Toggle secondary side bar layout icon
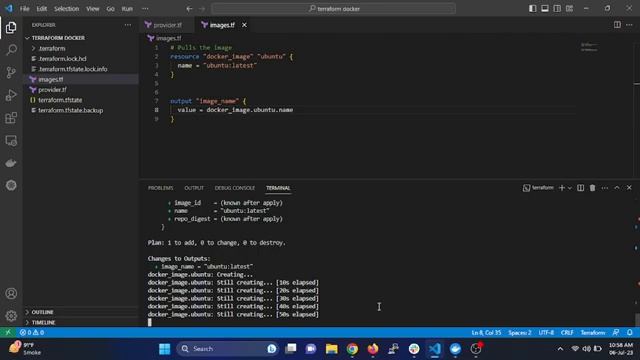Screen dimensions: 640x360 pyautogui.click(x=557, y=9)
